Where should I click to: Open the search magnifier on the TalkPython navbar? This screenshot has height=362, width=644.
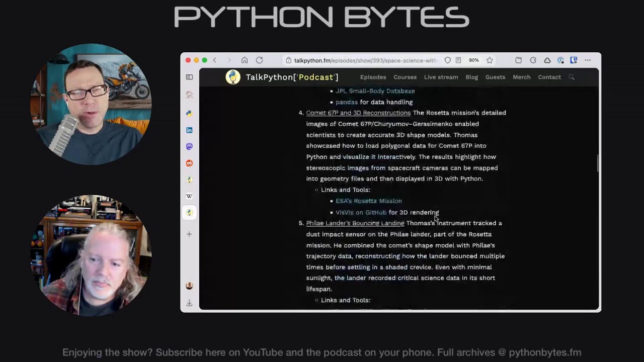(571, 77)
